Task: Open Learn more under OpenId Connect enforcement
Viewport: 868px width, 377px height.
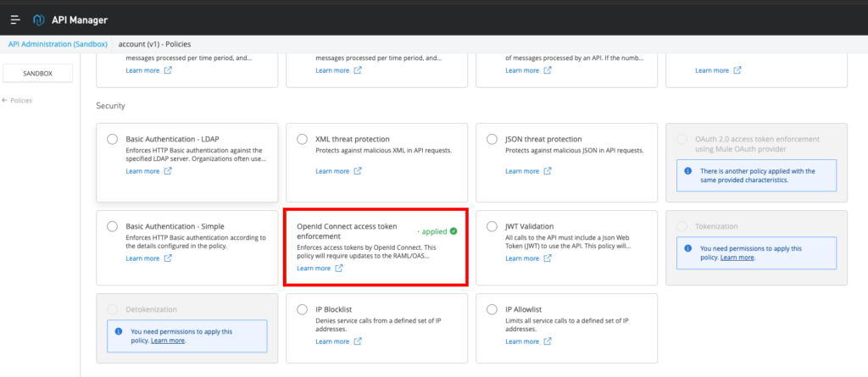Action: click(314, 269)
